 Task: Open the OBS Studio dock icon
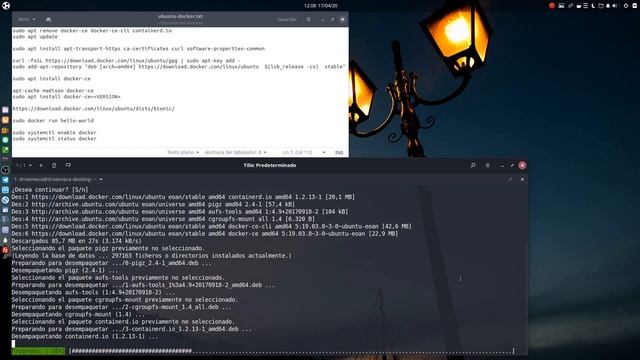(5, 170)
